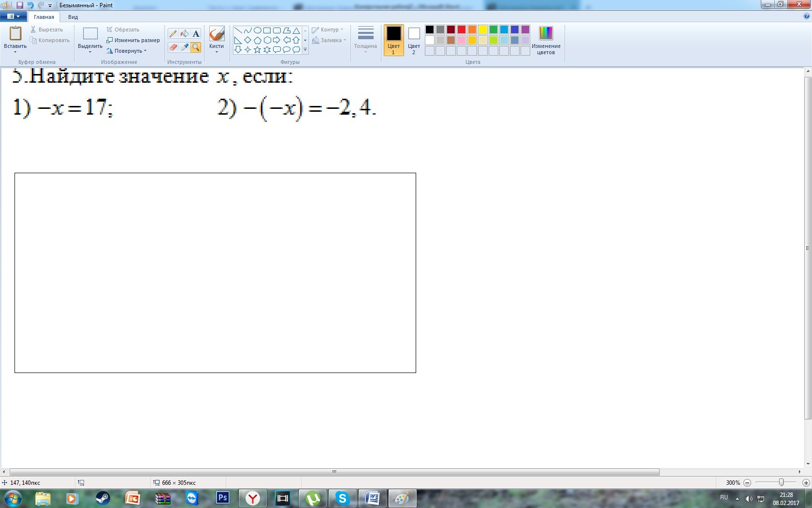Choose the five-point star shape
812x508 pixels.
(257, 49)
